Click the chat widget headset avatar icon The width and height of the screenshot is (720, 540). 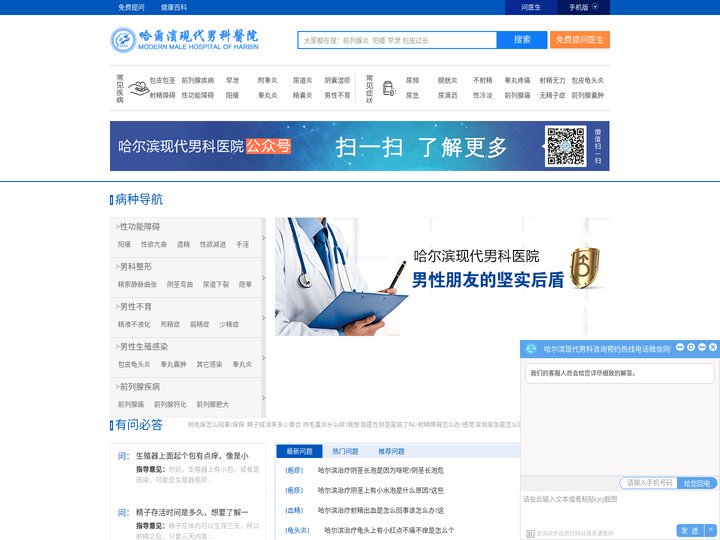(x=531, y=349)
